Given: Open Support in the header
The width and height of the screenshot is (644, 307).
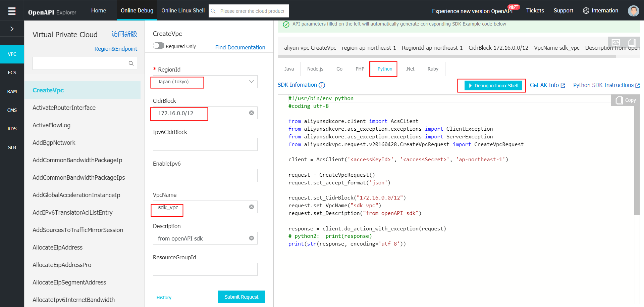Looking at the screenshot, I should 563,10.
